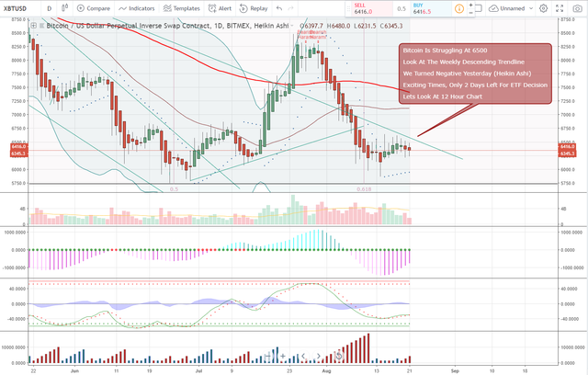Click the 0.5 Fibonacci level label
588x375 pixels.
click(174, 189)
